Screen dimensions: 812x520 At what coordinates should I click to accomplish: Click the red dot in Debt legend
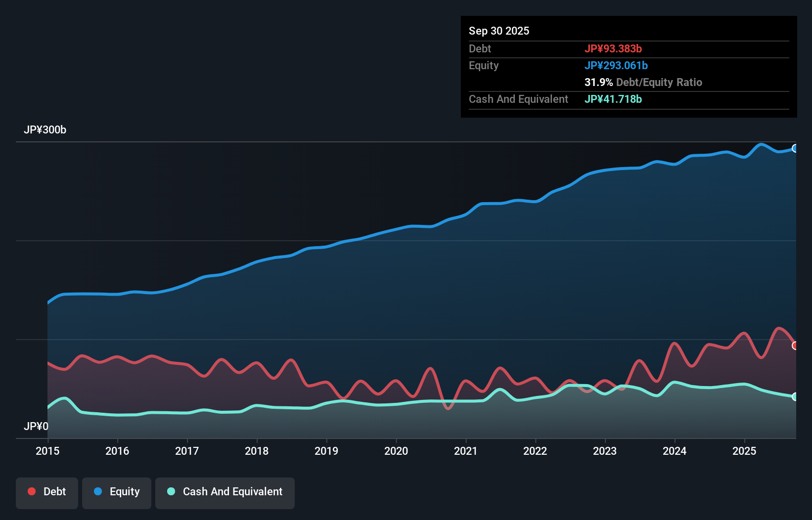[x=32, y=491]
